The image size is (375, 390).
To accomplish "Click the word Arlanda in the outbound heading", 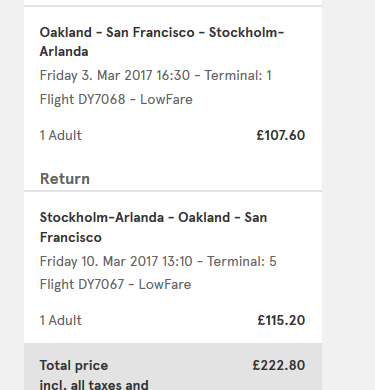I will pyautogui.click(x=64, y=52).
